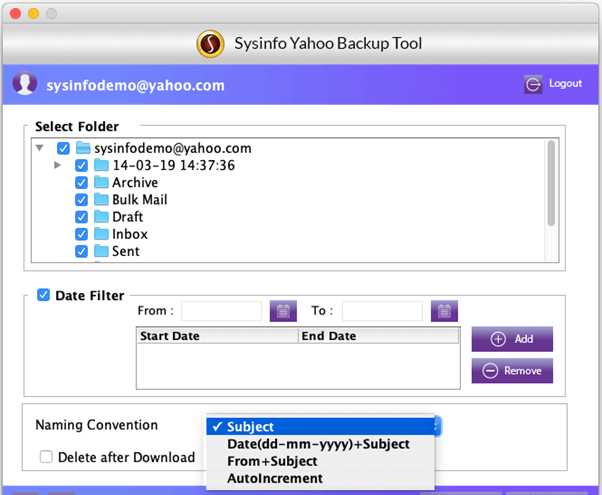This screenshot has width=602, height=495.
Task: Click the folder icon next to 14-03-19 14:37:36
Action: tap(101, 165)
